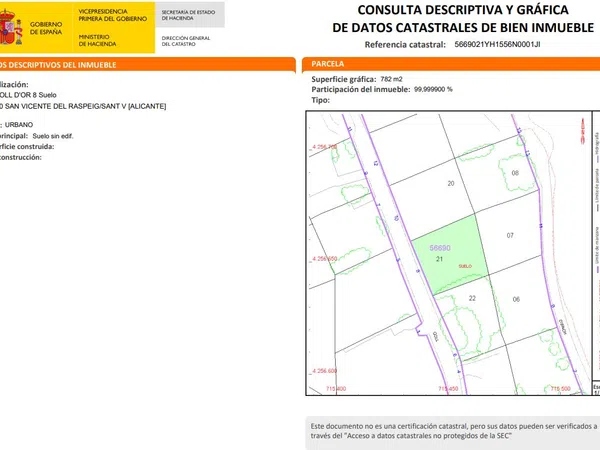Click the Dirección General del Catastro label
Viewport: 600px width, 450px height.
(x=186, y=41)
